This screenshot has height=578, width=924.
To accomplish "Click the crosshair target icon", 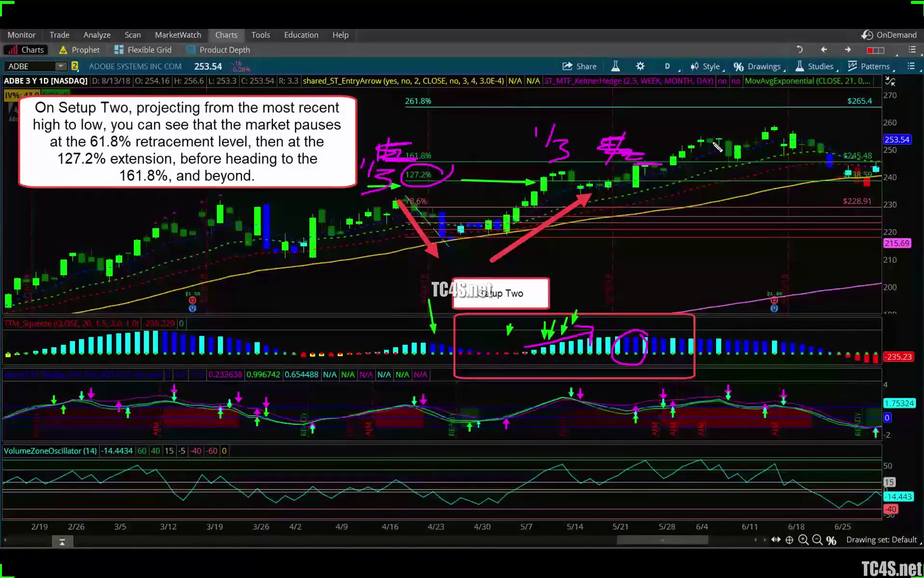I will click(x=789, y=540).
